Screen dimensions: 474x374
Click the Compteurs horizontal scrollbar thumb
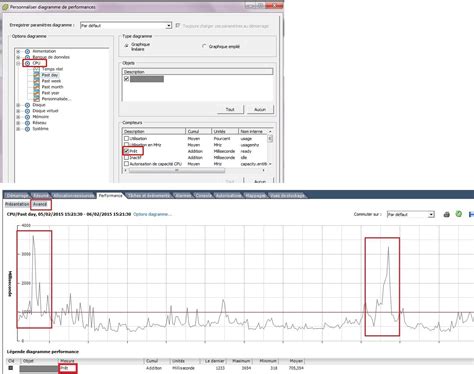point(177,170)
